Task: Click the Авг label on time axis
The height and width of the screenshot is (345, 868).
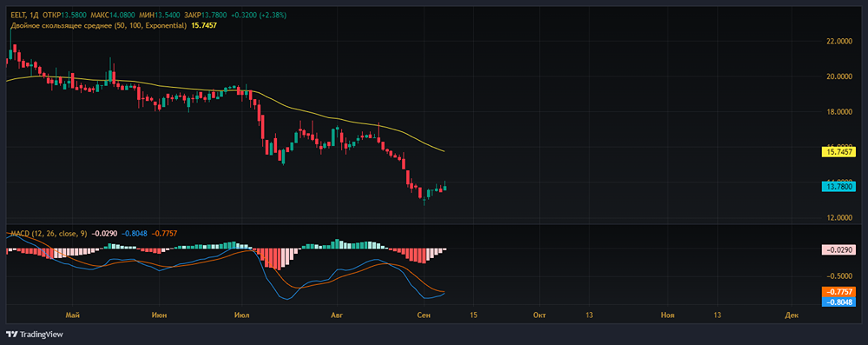Action: pos(337,315)
